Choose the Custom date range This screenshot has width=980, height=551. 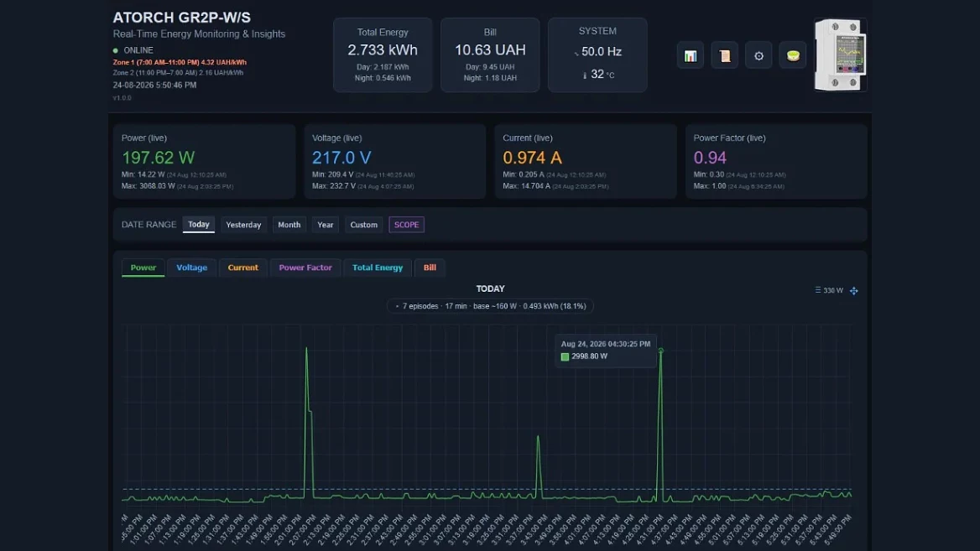pos(364,225)
